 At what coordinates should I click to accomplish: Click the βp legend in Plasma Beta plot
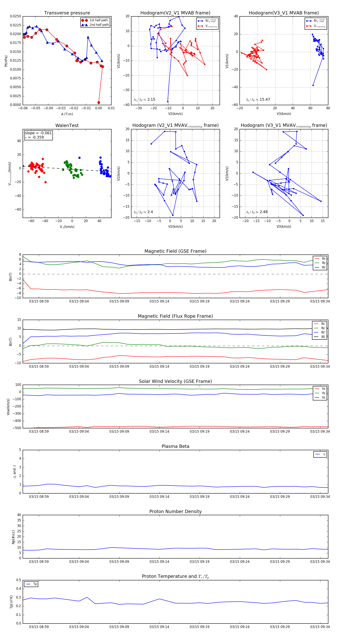pyautogui.click(x=320, y=454)
